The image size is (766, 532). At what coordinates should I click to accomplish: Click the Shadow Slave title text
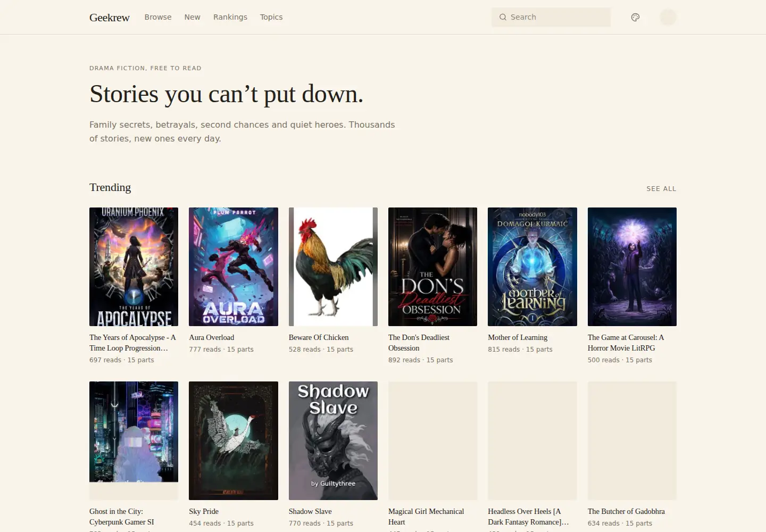pyautogui.click(x=310, y=511)
